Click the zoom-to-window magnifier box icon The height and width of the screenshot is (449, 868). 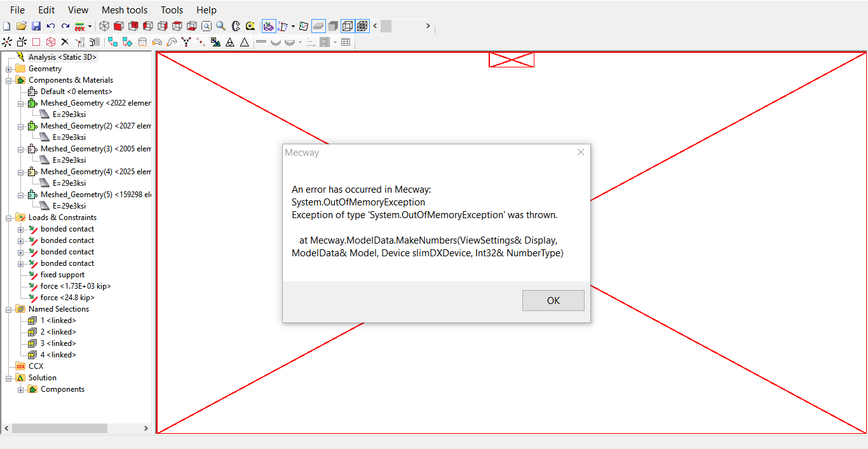[x=207, y=26]
